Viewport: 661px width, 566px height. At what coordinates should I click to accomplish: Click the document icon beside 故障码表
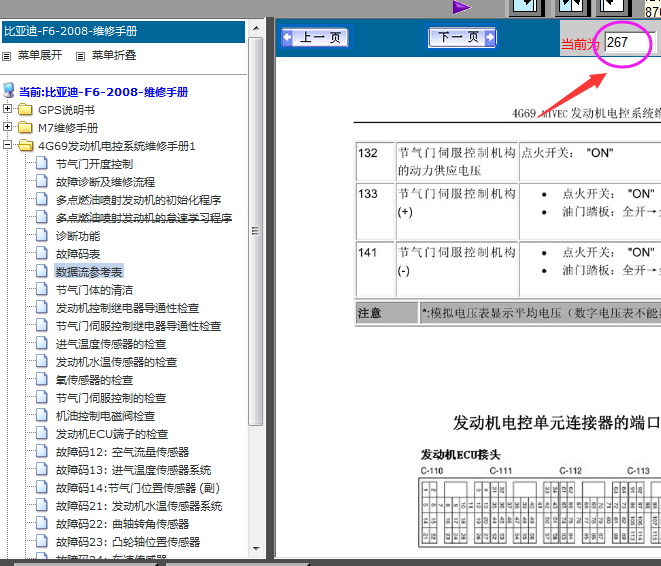click(x=41, y=253)
